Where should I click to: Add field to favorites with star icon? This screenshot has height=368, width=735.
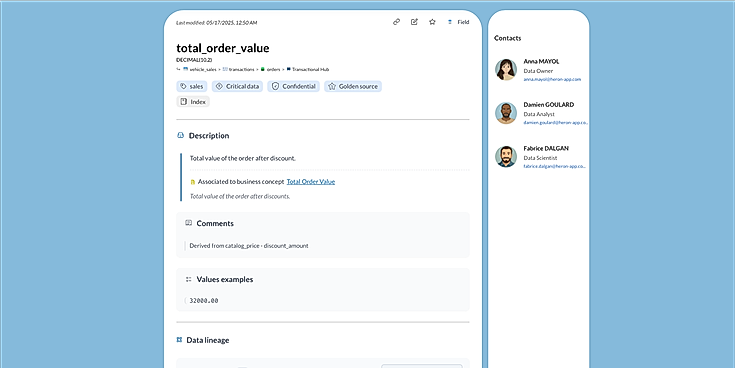pyautogui.click(x=432, y=22)
